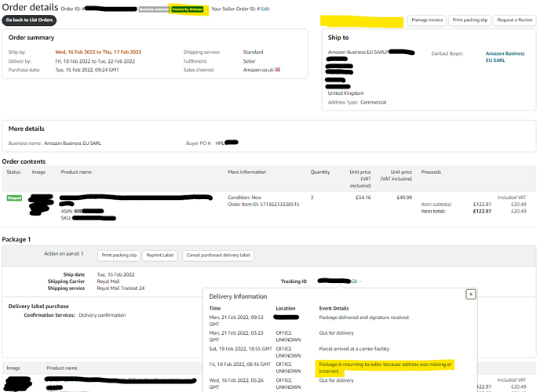Image resolution: width=540 pixels, height=392 pixels.
Task: Close the Delivery Information popup
Action: coord(470,294)
